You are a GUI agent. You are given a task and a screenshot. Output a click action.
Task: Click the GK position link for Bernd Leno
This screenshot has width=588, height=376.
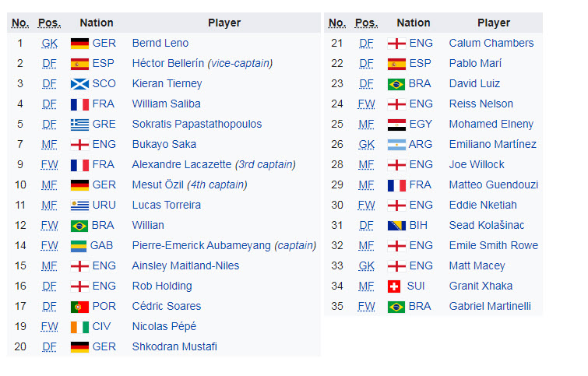coord(49,44)
